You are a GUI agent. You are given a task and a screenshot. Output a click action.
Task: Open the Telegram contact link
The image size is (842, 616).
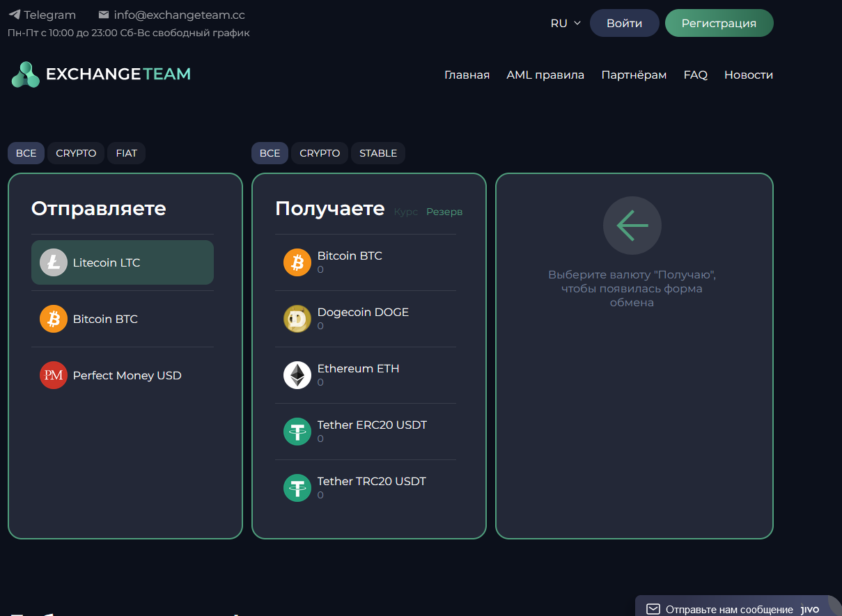coord(42,15)
